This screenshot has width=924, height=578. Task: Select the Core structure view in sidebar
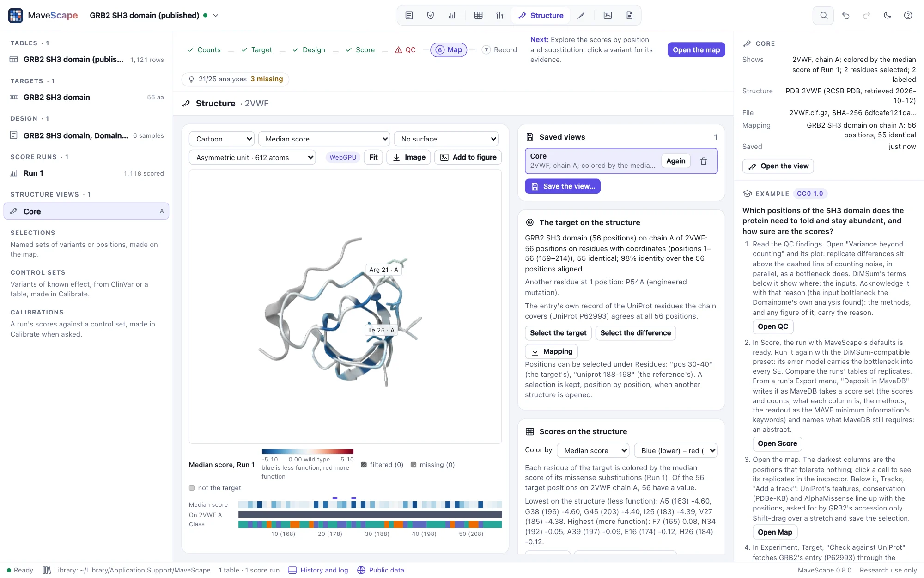(x=86, y=211)
